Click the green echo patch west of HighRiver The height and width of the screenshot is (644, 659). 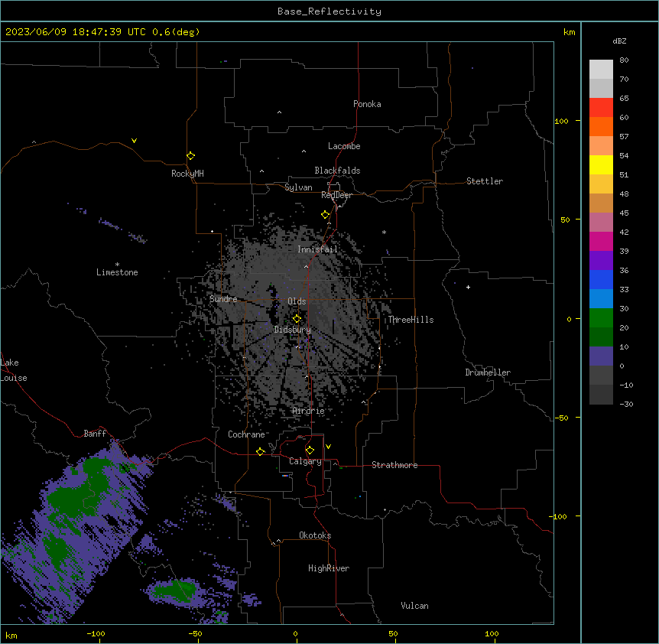point(174,590)
